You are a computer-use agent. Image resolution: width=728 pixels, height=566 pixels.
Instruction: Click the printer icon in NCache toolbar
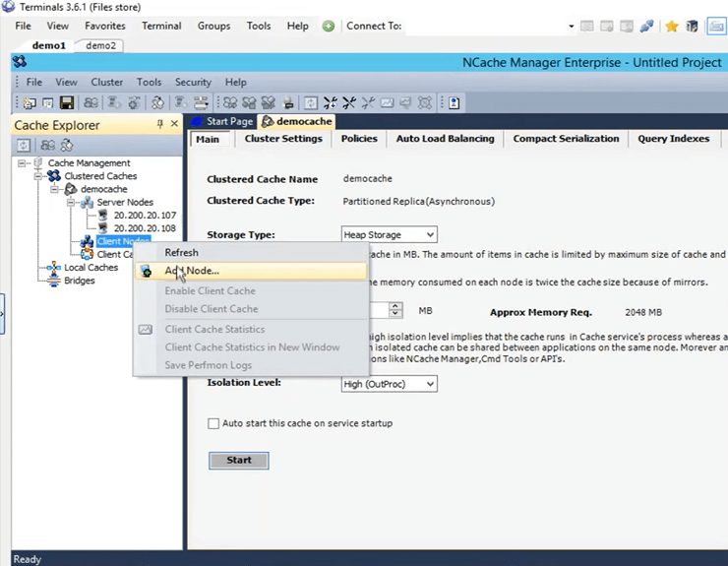288,102
